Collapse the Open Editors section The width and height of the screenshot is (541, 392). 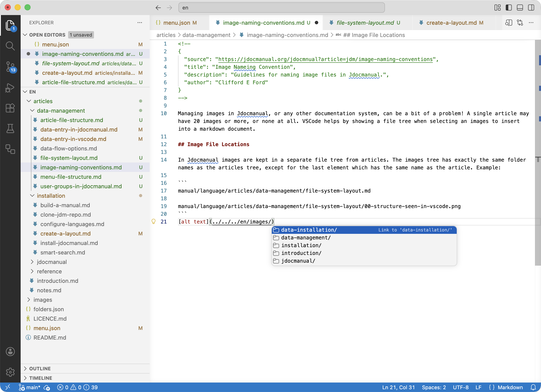pyautogui.click(x=25, y=35)
